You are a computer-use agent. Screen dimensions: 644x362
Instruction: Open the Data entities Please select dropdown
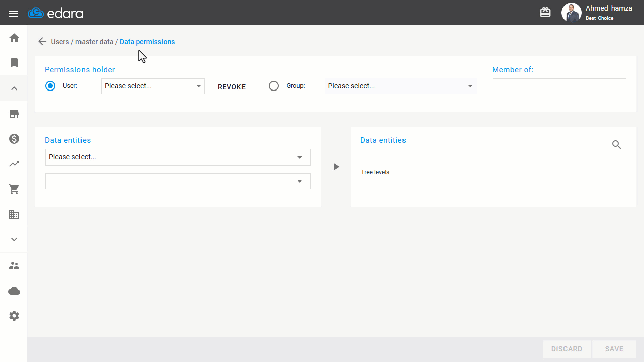point(178,157)
